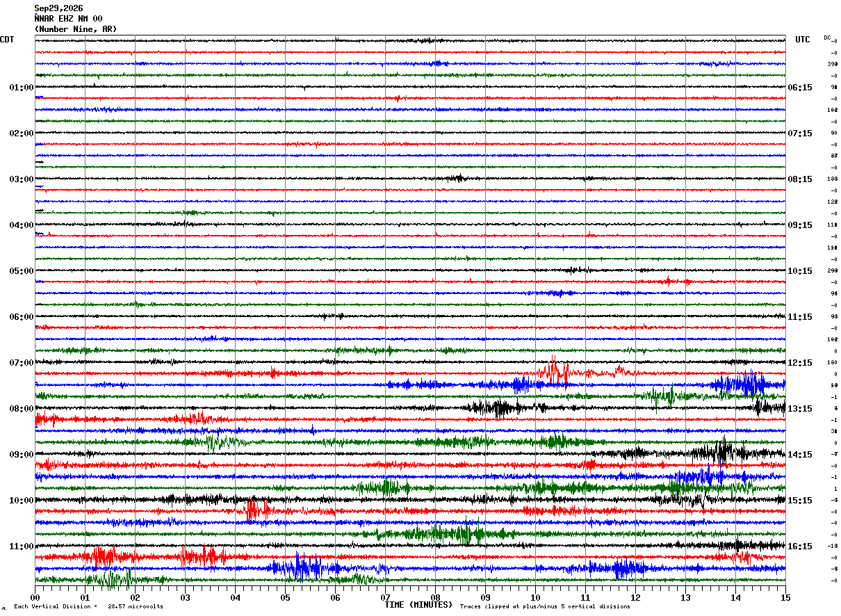Click the DC column header
This screenshot has width=841, height=616.
click(x=827, y=38)
